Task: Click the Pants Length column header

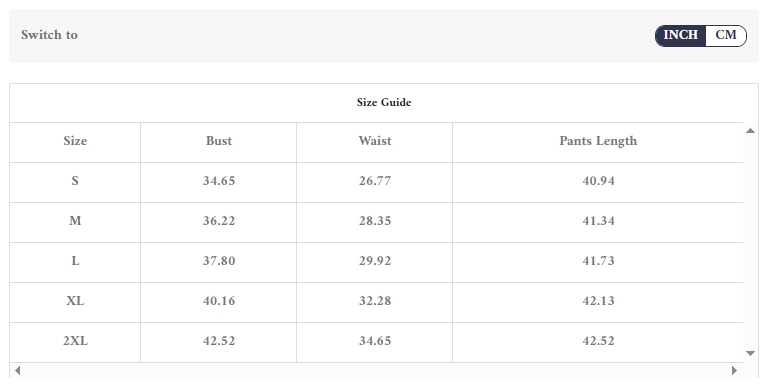Action: [x=598, y=141]
